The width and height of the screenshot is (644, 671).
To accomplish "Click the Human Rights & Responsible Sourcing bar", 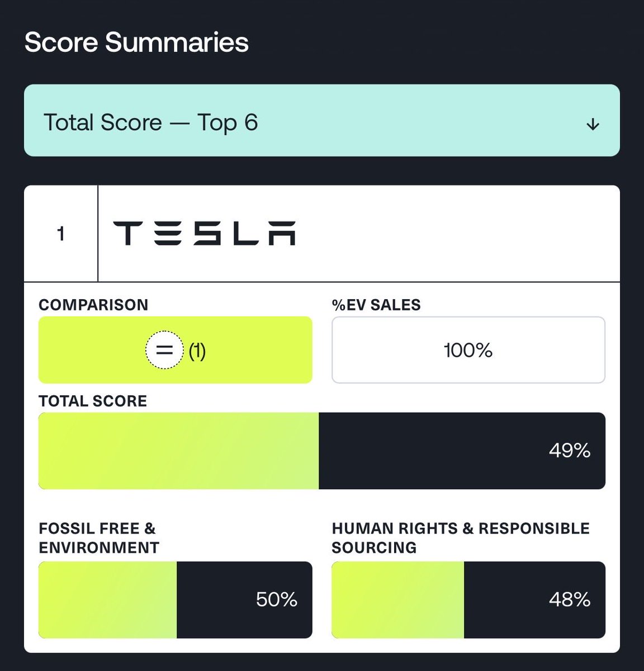I will pos(468,599).
